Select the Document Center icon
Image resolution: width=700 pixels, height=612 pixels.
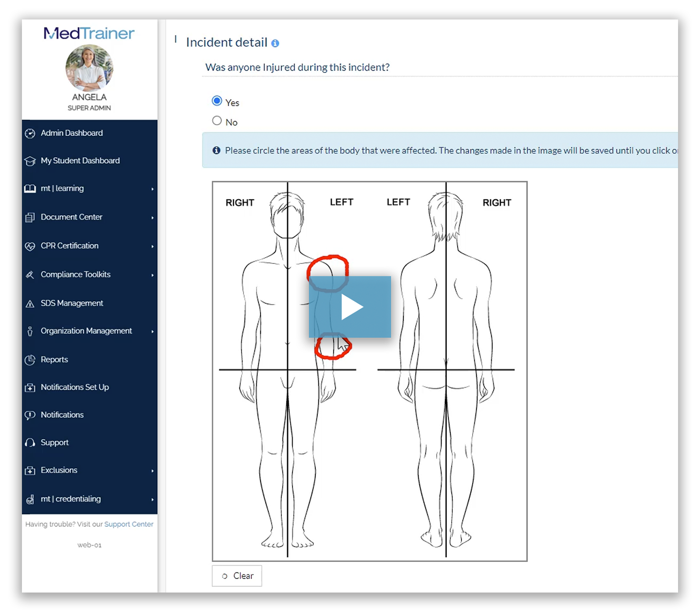coord(30,217)
